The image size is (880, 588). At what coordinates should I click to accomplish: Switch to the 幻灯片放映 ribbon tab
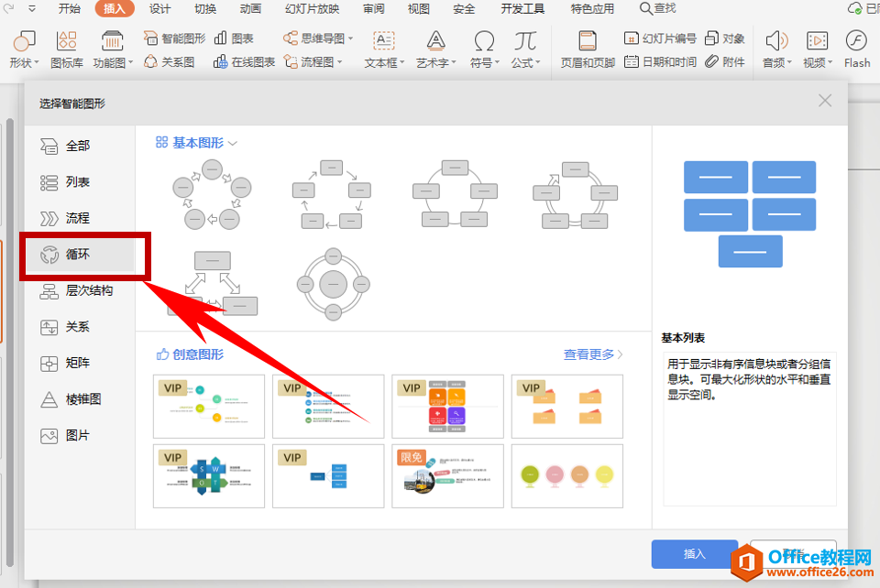tap(312, 8)
